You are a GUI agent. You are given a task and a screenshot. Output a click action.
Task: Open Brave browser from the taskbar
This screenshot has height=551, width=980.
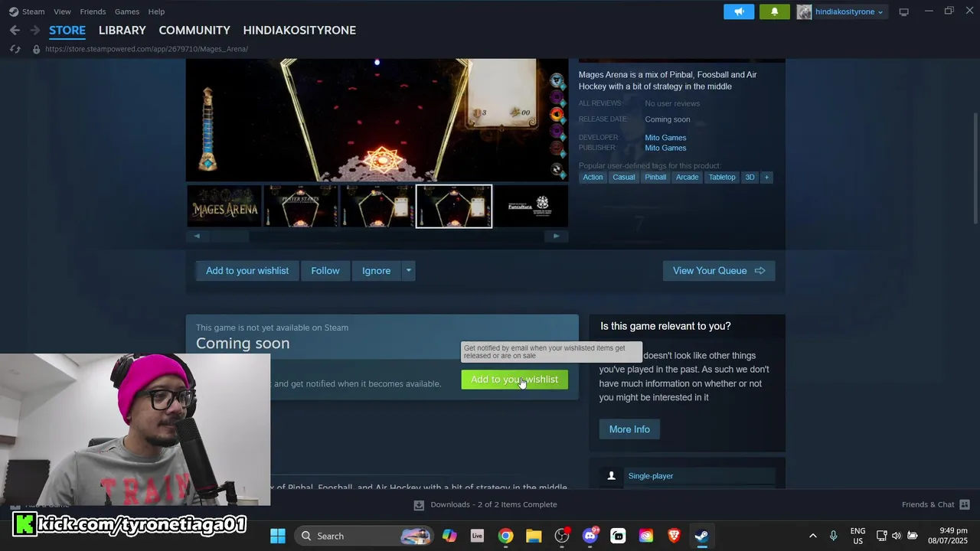tap(674, 536)
